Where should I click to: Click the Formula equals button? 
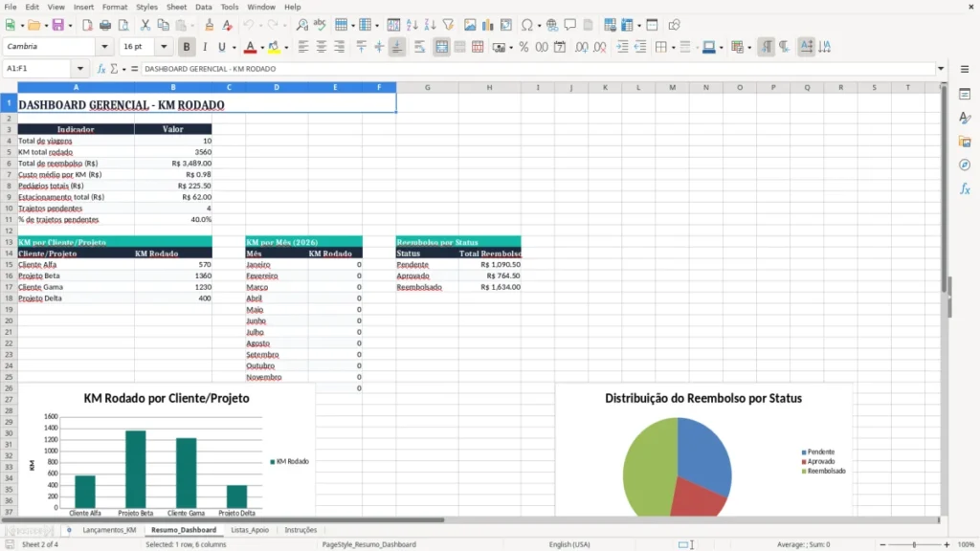click(134, 69)
